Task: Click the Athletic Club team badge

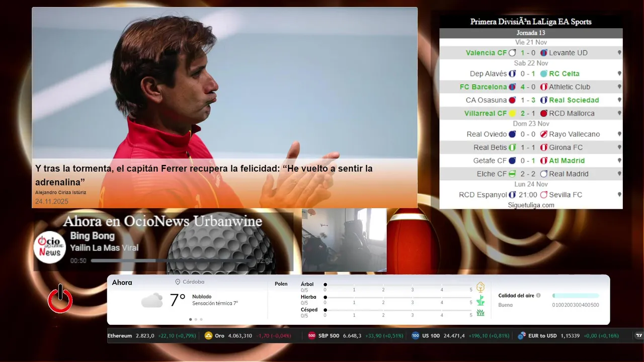Action: [x=544, y=87]
